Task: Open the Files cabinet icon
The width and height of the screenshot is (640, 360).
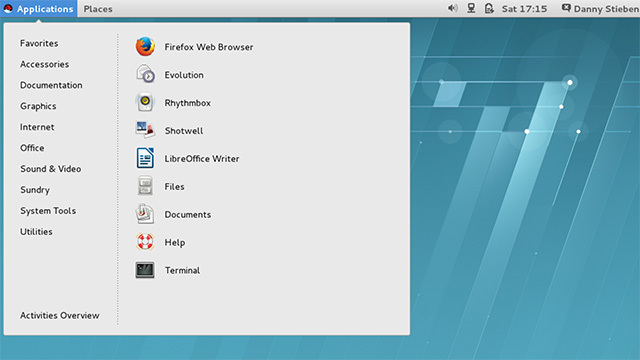Action: [x=145, y=187]
